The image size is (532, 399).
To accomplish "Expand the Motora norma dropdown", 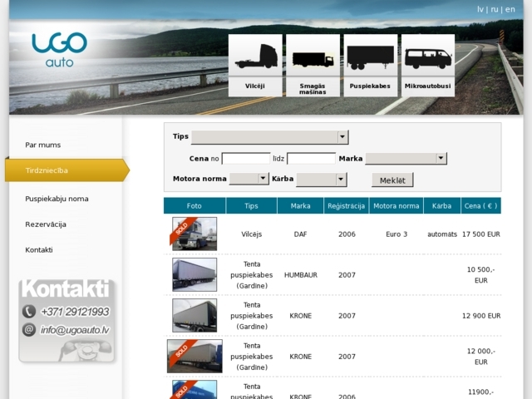I will 249,179.
